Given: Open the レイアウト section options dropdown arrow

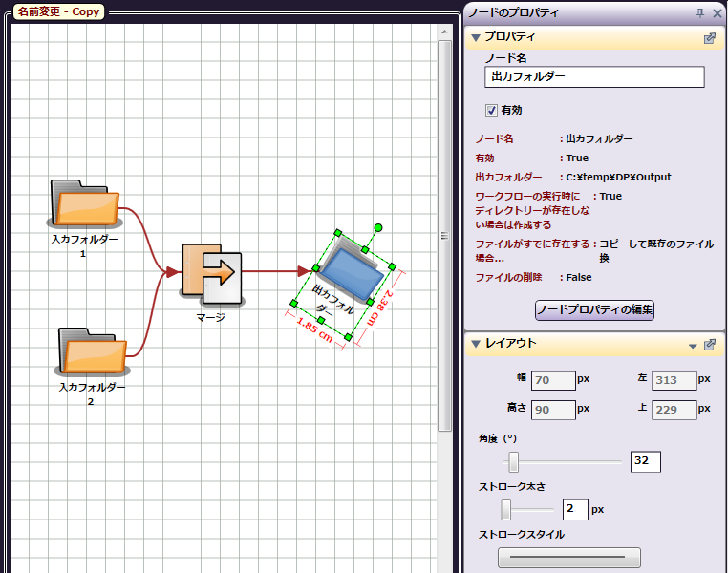Looking at the screenshot, I should coord(693,346).
